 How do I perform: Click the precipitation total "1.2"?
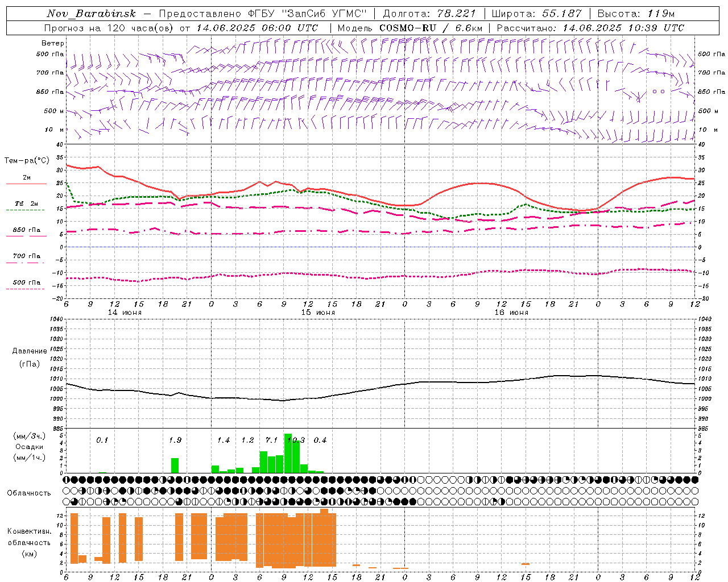248,440
